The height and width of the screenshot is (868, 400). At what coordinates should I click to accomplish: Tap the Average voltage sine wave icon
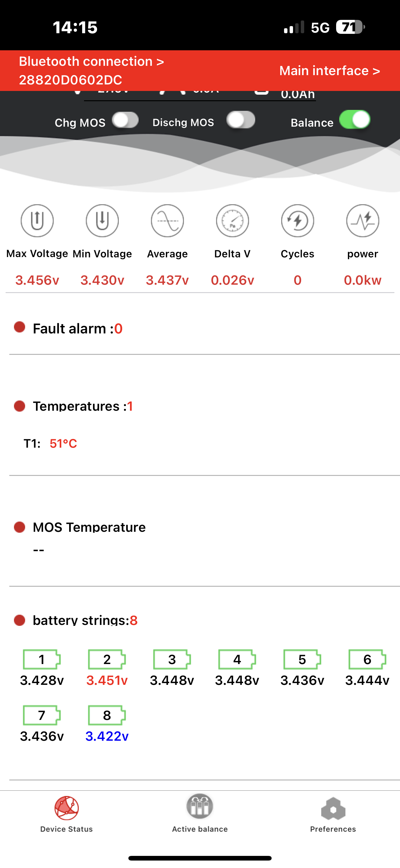[167, 221]
